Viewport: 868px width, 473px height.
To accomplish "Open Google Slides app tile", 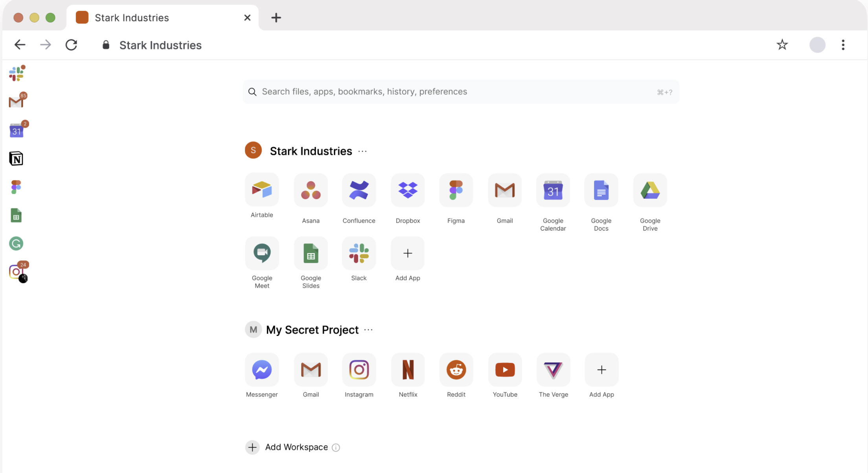I will pos(311,253).
